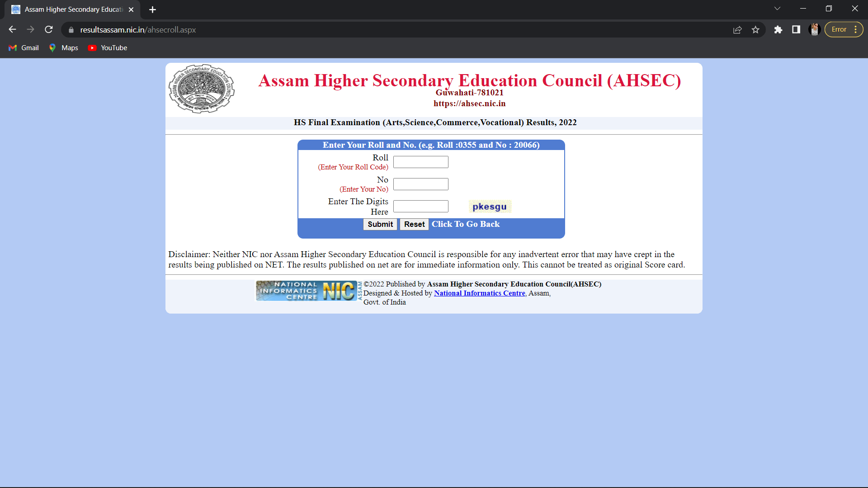Open the three-dot browser options menu
The height and width of the screenshot is (488, 868).
[x=857, y=29]
